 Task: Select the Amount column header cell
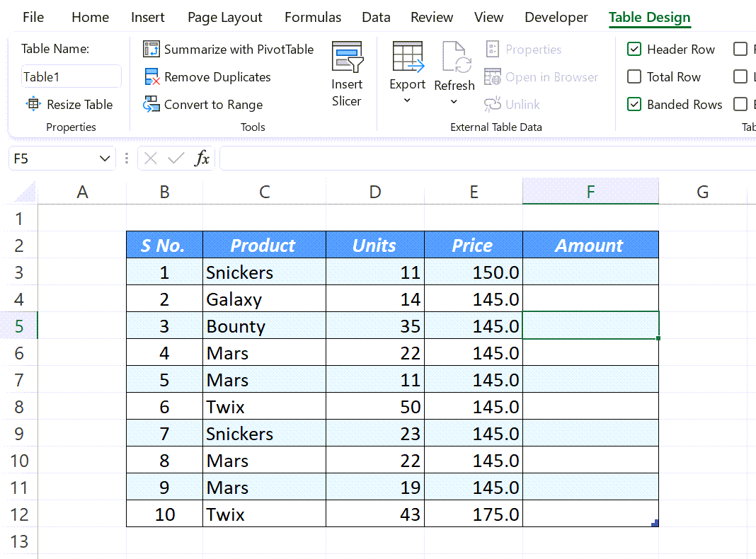(590, 245)
